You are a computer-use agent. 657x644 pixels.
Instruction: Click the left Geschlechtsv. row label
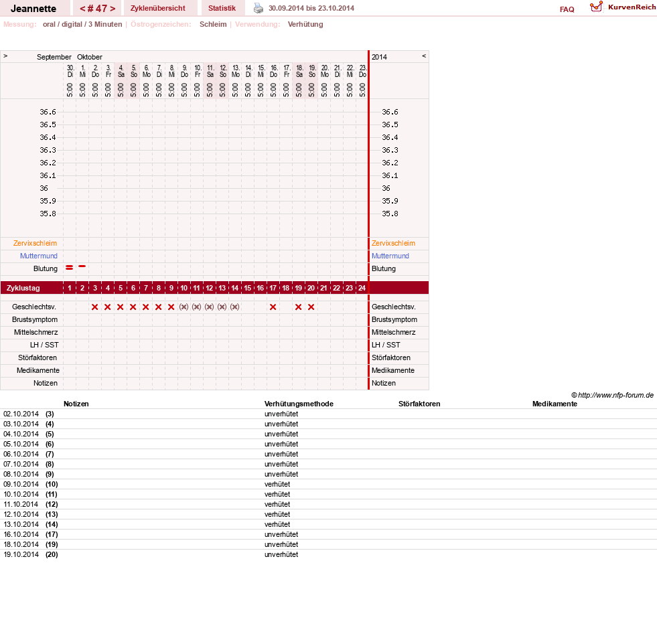coord(34,307)
